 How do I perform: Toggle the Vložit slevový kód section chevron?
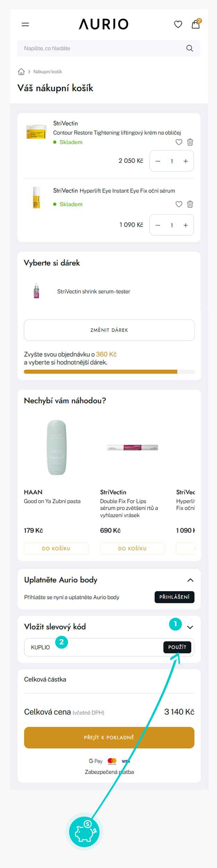190,627
